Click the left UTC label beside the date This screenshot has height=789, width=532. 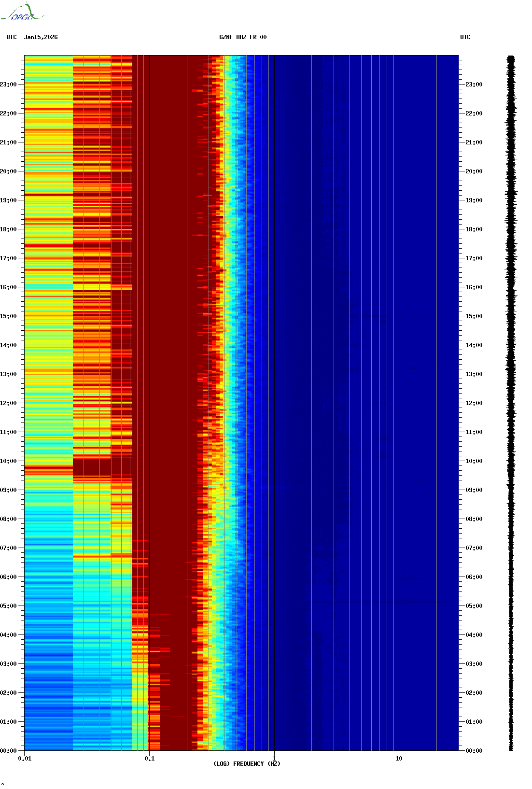point(12,37)
